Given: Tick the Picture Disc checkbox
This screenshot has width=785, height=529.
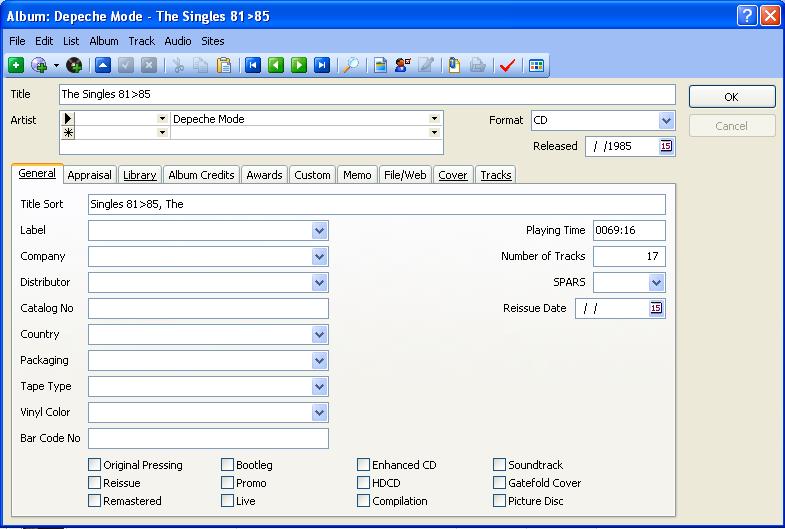Looking at the screenshot, I should pos(499,500).
